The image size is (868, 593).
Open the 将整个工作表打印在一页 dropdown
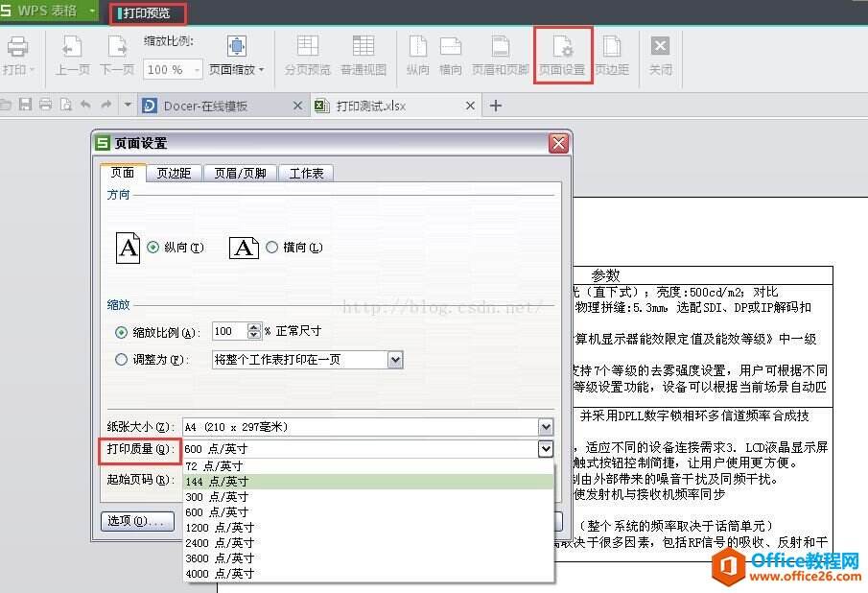[395, 360]
